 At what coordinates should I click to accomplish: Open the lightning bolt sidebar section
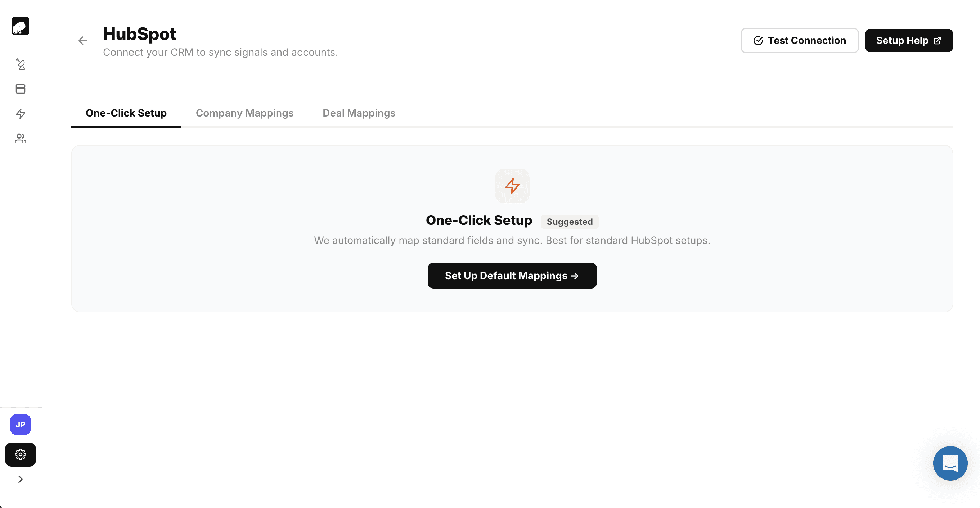(21, 114)
